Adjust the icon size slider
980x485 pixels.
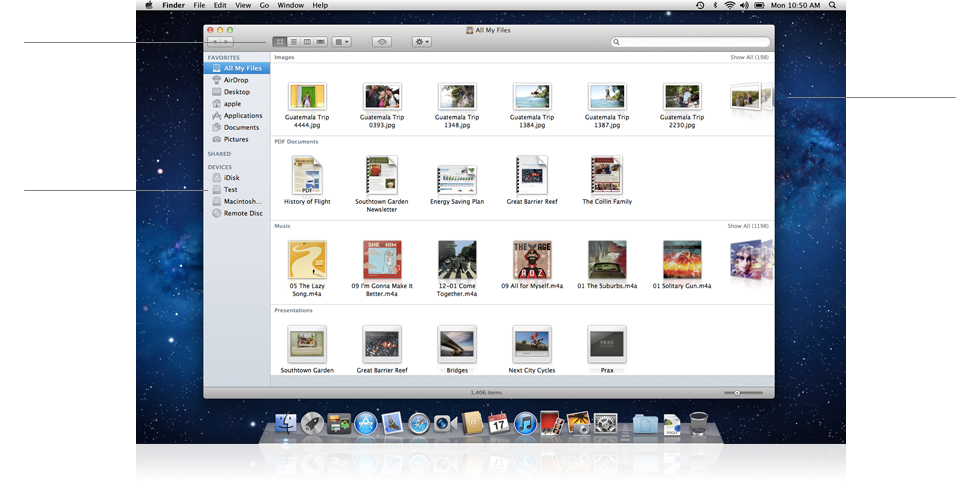tap(737, 393)
